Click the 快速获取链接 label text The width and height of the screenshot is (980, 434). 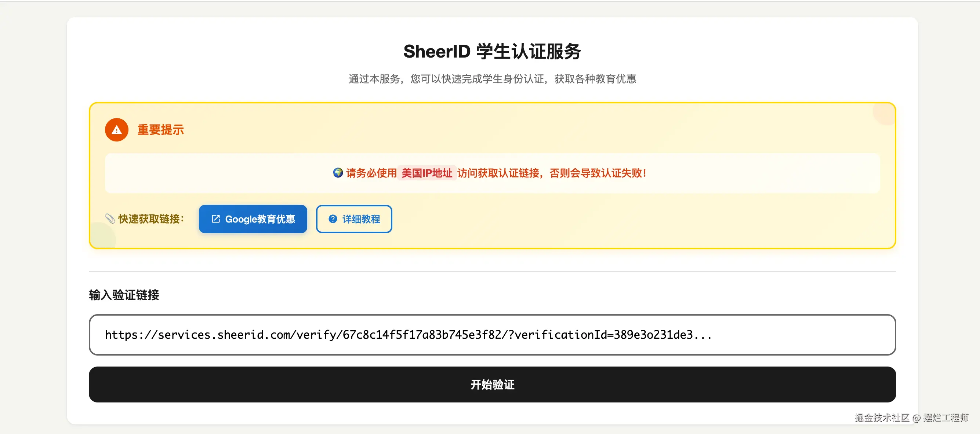[x=151, y=219]
